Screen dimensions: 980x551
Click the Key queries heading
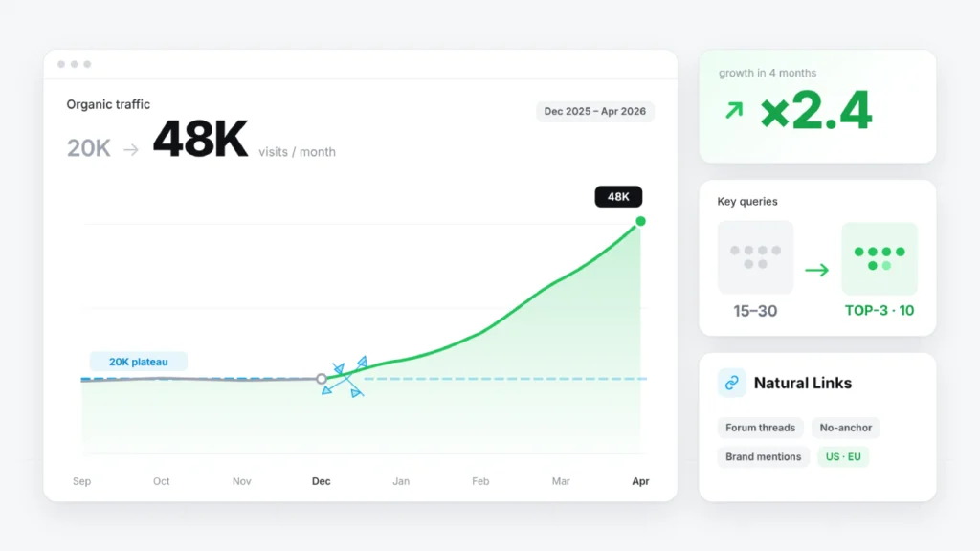[747, 201]
